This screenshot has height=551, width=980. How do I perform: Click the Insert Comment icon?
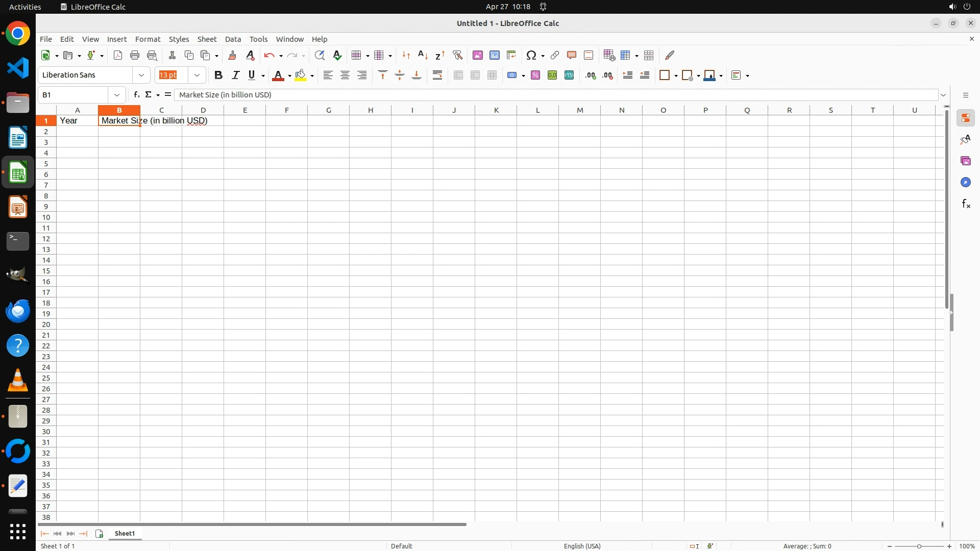[x=571, y=55]
